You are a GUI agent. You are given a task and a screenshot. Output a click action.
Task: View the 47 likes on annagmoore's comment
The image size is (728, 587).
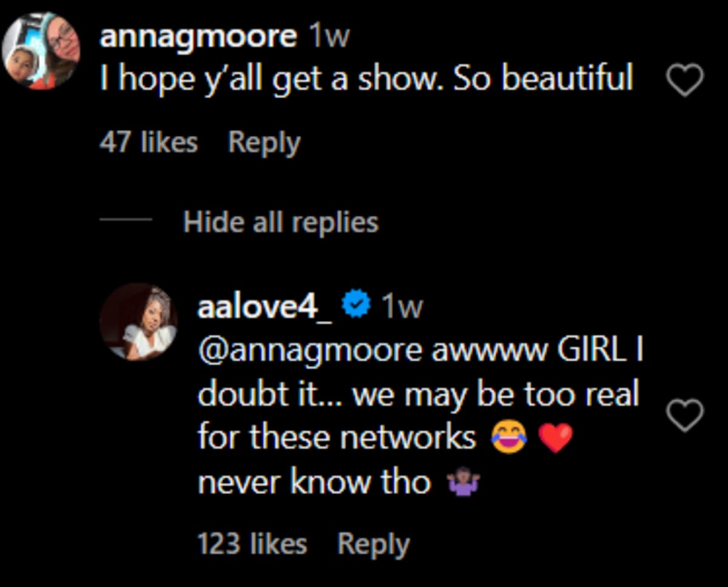149,143
